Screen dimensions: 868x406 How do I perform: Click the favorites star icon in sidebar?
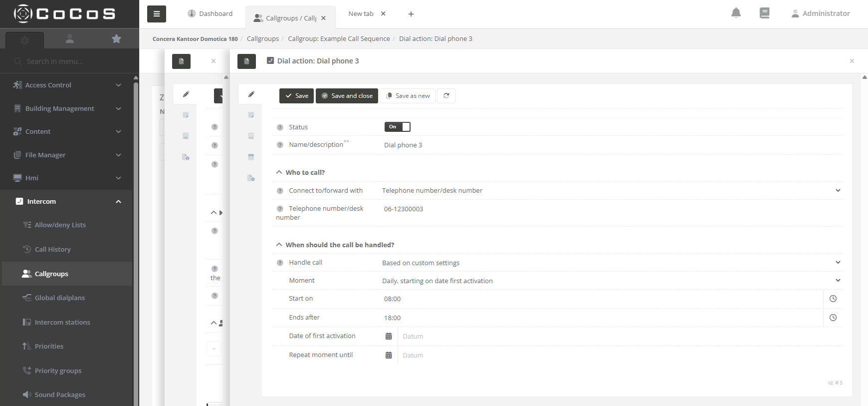[x=116, y=39]
